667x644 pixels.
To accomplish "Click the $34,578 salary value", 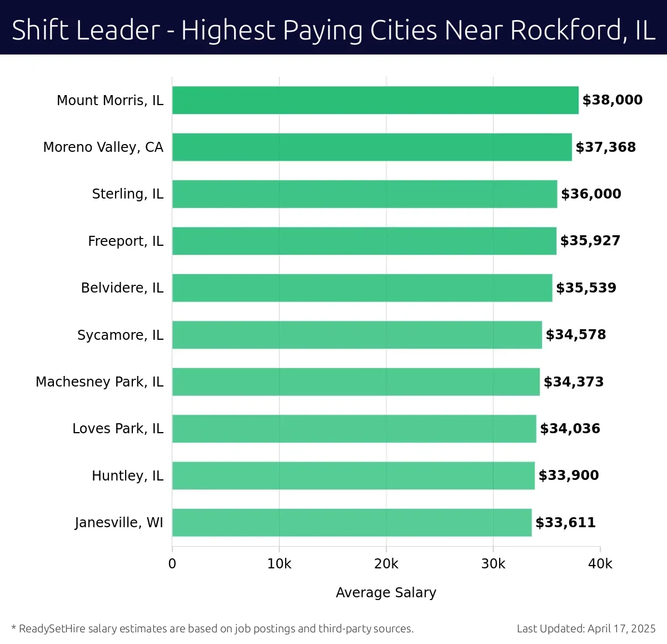I will click(x=576, y=335).
